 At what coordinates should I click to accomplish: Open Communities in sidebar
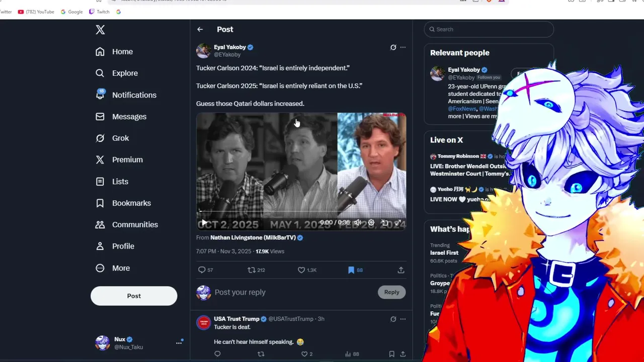pos(126,225)
